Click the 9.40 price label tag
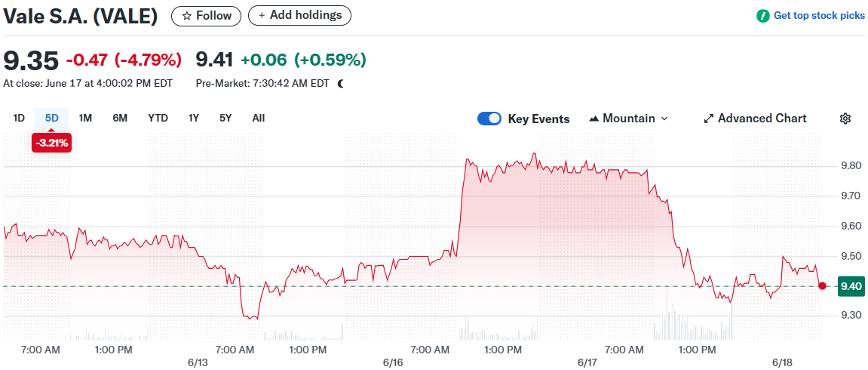 pyautogui.click(x=850, y=286)
